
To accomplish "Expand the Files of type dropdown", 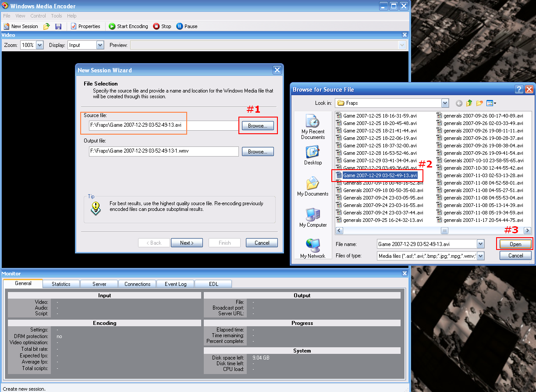I will (480, 256).
